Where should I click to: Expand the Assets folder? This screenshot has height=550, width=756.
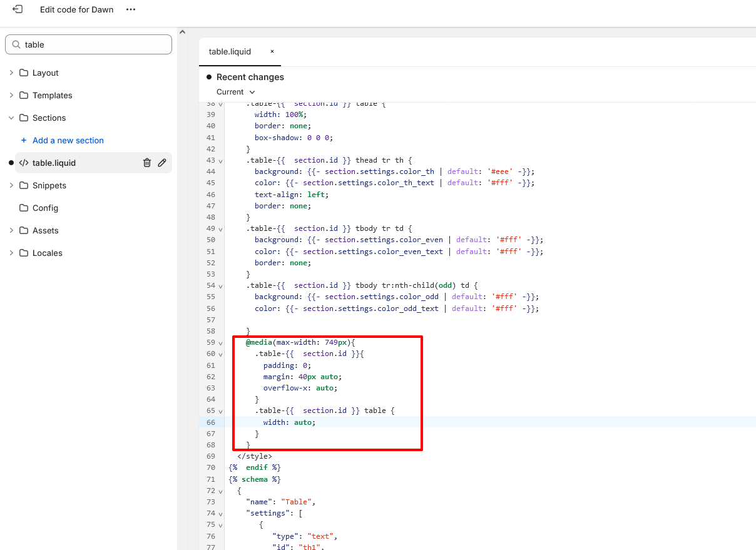coord(11,230)
